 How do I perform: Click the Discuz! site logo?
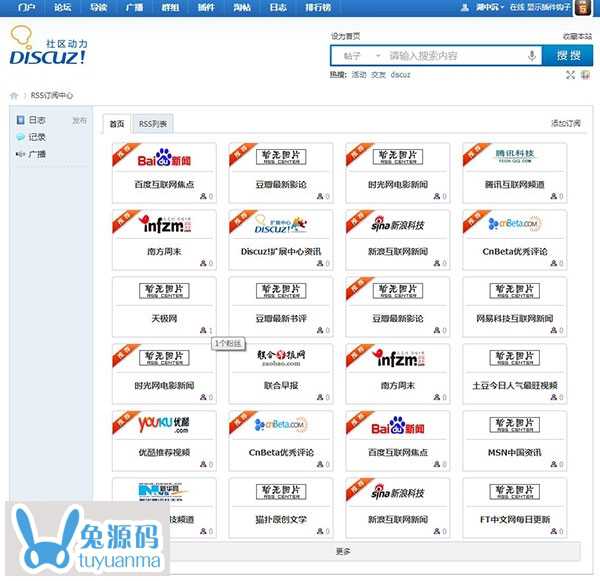click(x=48, y=45)
